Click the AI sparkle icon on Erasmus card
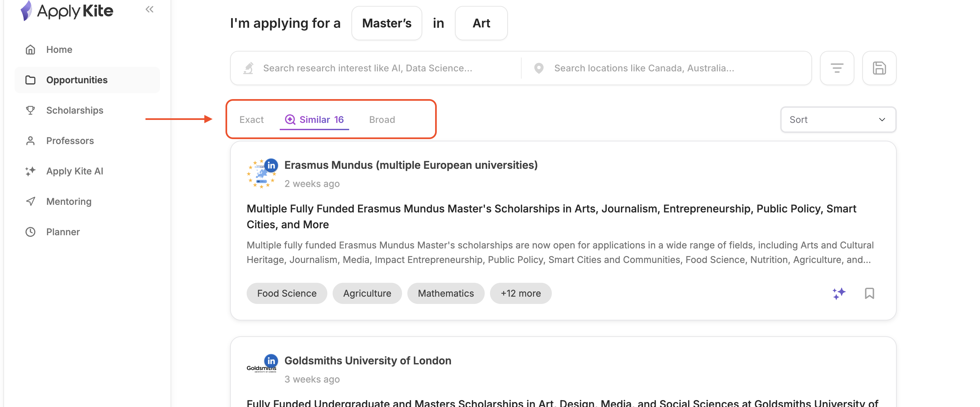Image resolution: width=980 pixels, height=407 pixels. [x=838, y=293]
